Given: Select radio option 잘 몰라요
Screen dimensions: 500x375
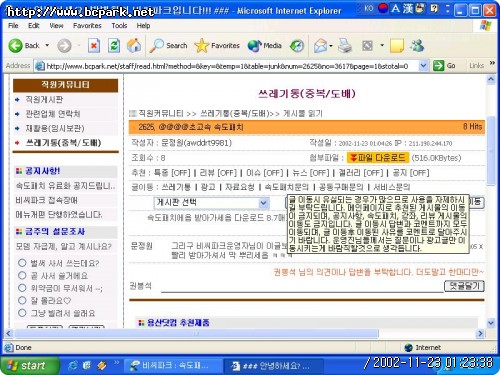Looking at the screenshot, I should (22, 300).
